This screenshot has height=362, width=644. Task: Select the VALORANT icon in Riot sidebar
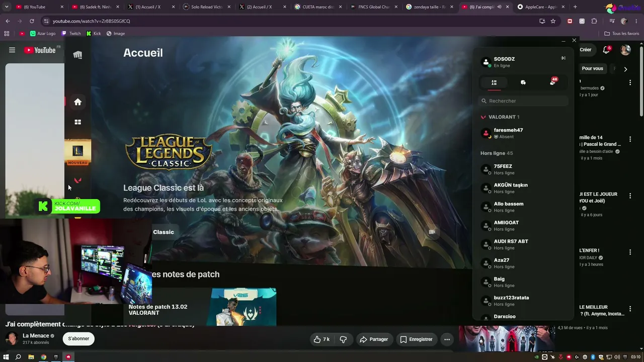tap(77, 180)
